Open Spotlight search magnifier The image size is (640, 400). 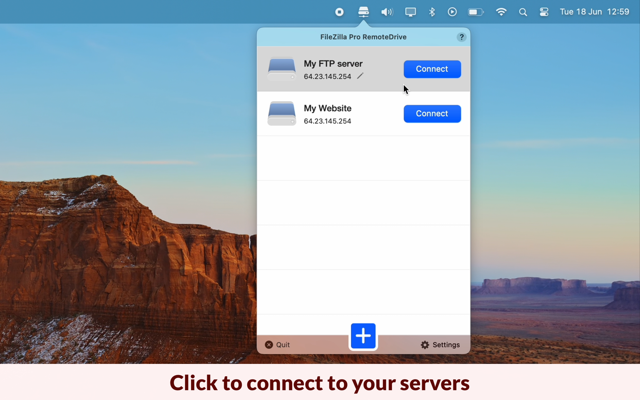(523, 12)
